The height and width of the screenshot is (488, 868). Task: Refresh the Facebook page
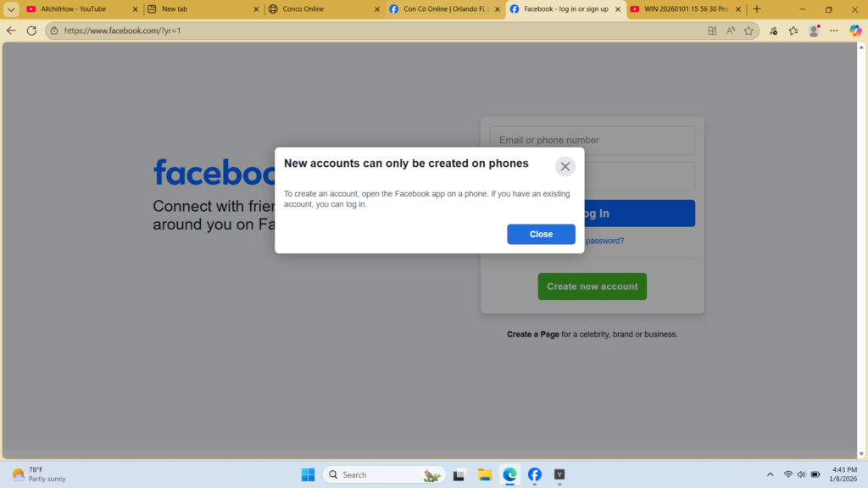coord(31,30)
